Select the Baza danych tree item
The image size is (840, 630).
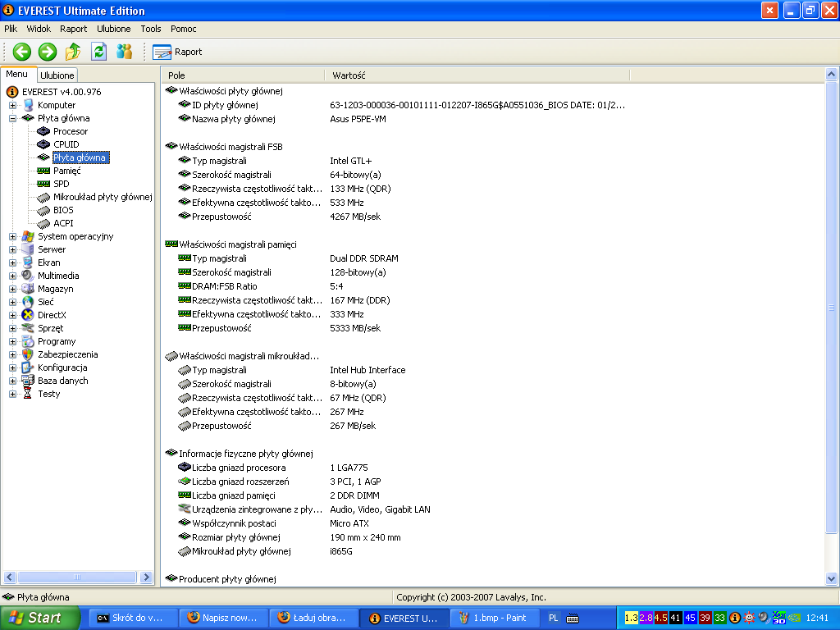(x=62, y=381)
